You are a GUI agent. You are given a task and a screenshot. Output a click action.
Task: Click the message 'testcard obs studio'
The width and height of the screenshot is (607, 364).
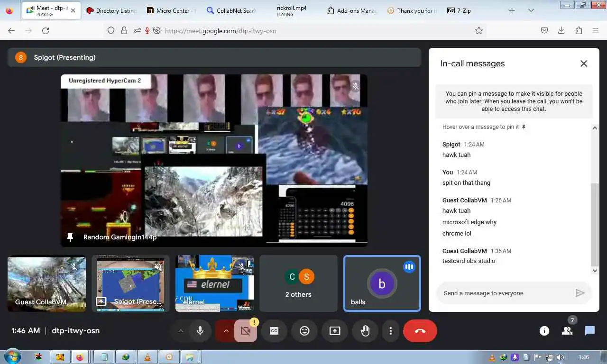[x=469, y=261]
